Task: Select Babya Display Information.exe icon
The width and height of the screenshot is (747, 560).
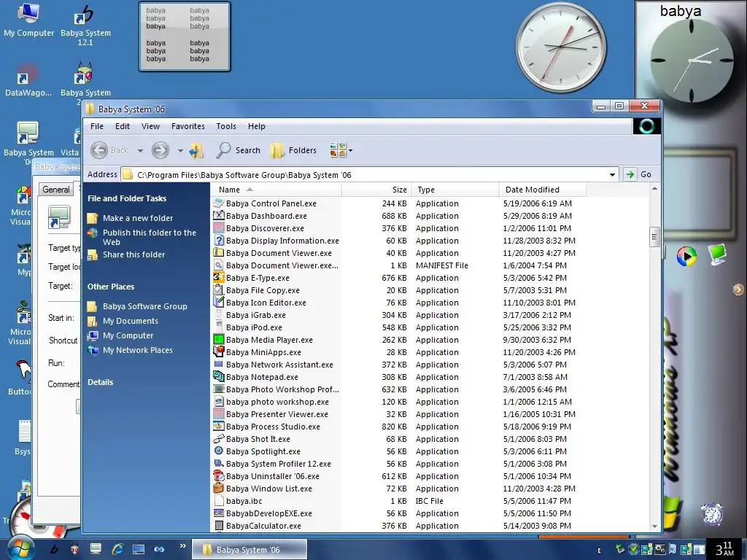Action: pyautogui.click(x=219, y=241)
